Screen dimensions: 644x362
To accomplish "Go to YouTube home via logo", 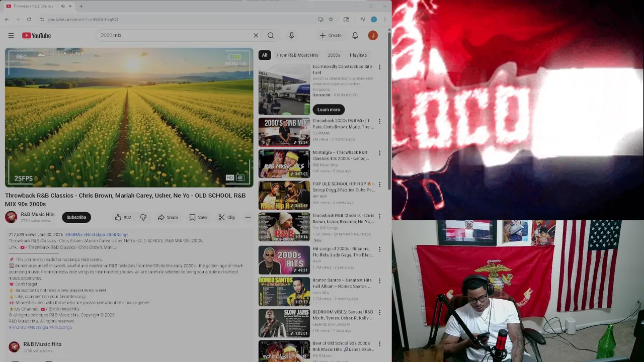I will click(x=36, y=35).
